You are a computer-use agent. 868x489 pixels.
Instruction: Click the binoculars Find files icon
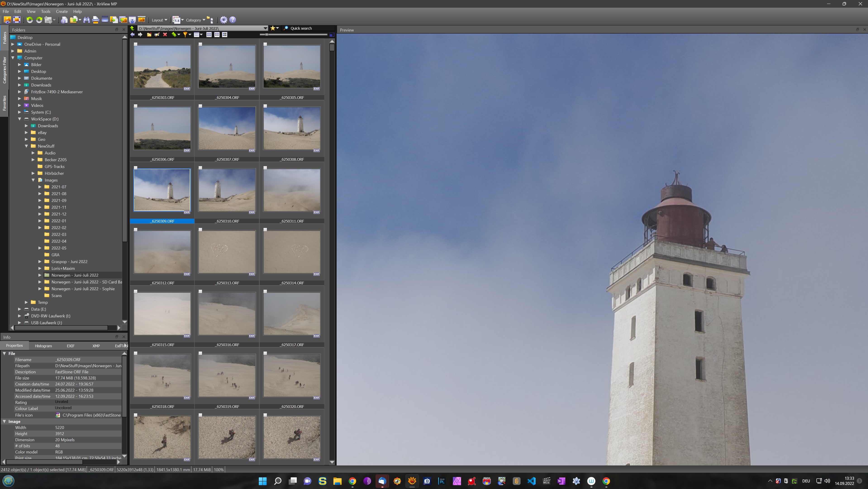pyautogui.click(x=87, y=20)
